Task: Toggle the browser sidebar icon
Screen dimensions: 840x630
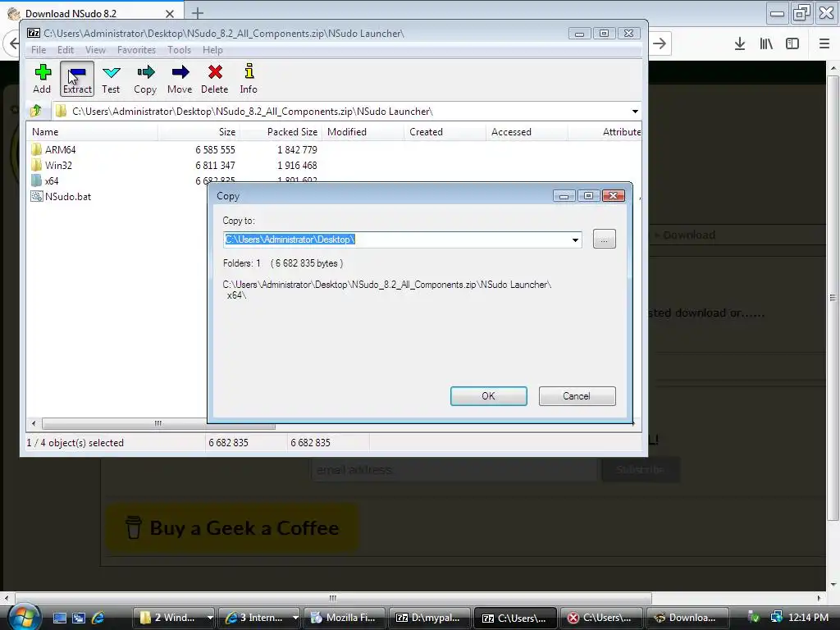Action: 792,44
